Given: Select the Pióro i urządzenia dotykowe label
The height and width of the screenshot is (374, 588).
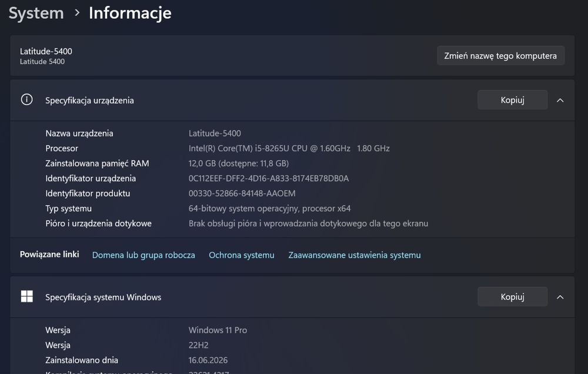Looking at the screenshot, I should point(99,223).
